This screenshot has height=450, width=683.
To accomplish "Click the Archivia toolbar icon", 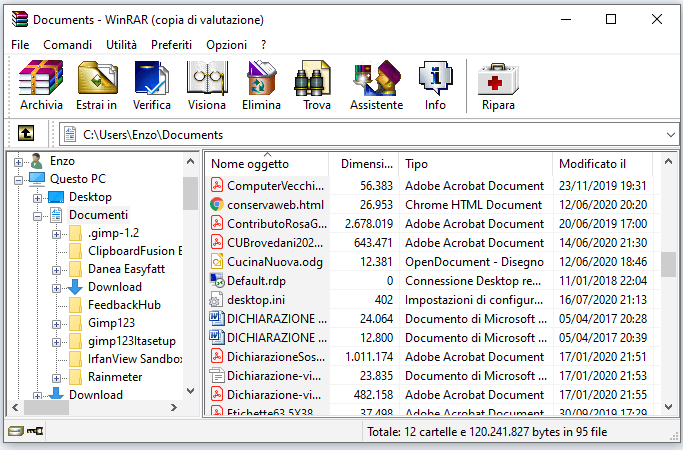I will click(41, 78).
